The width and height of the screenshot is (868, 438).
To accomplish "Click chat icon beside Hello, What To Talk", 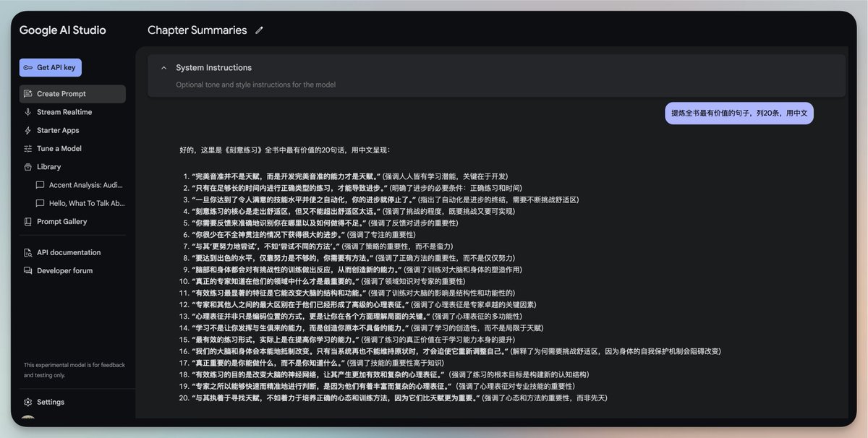I will (41, 203).
